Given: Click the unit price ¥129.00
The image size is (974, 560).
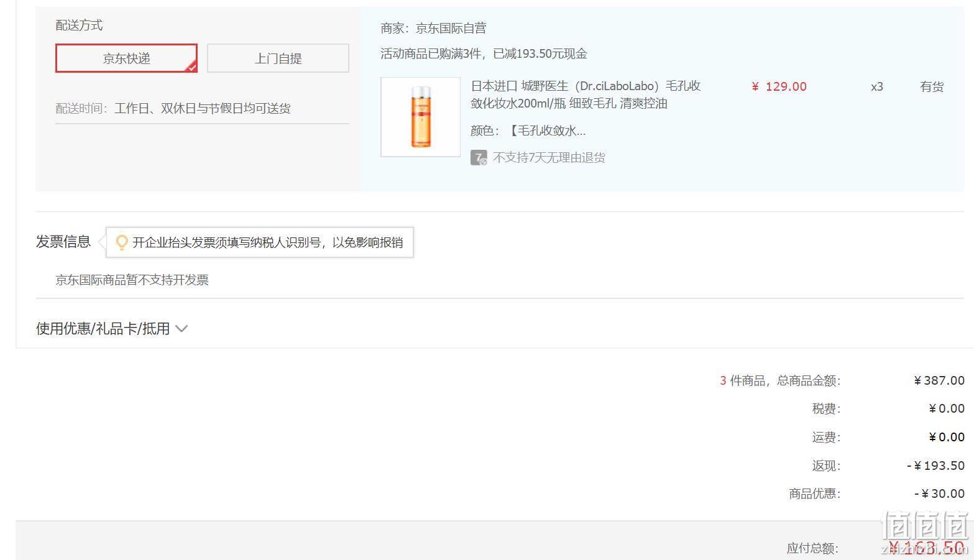Looking at the screenshot, I should 779,86.
